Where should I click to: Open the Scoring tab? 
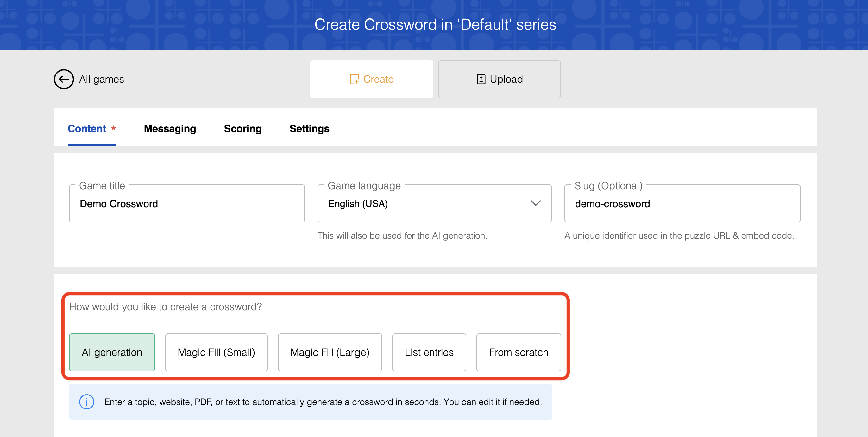pos(242,128)
